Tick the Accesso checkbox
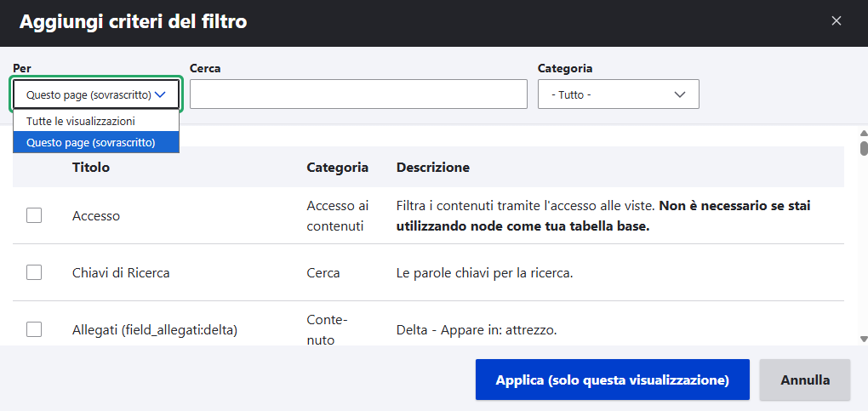This screenshot has width=868, height=411. [x=34, y=216]
